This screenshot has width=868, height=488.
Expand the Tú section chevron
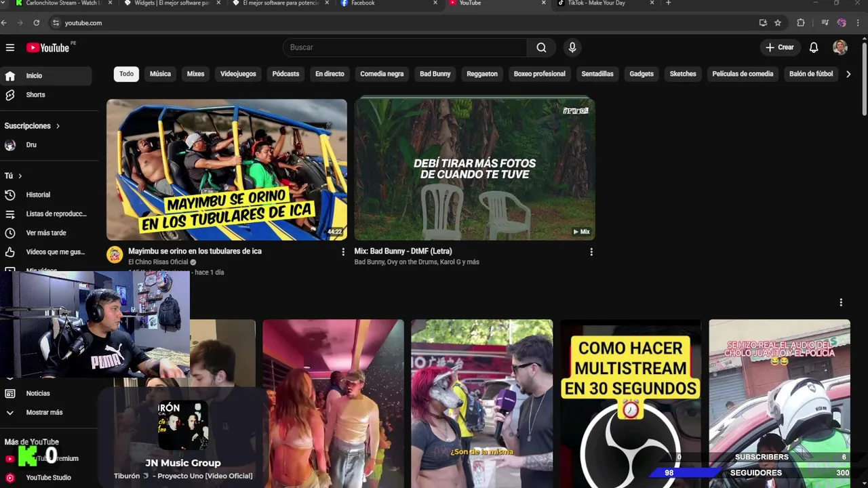(20, 176)
